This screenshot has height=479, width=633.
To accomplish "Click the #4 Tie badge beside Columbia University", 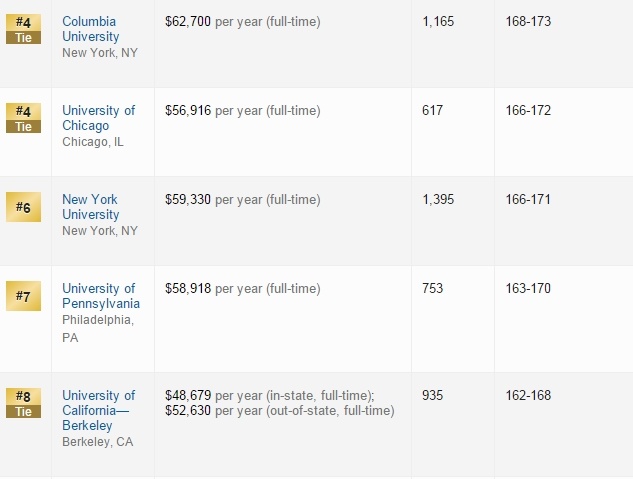I will pyautogui.click(x=23, y=30).
